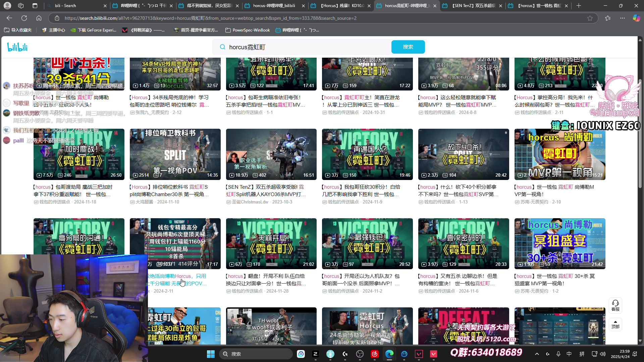Screen dimensions: 644x362
Task: Switch to the '【SEN TenZ】双五杀超级' tab
Action: (473, 6)
